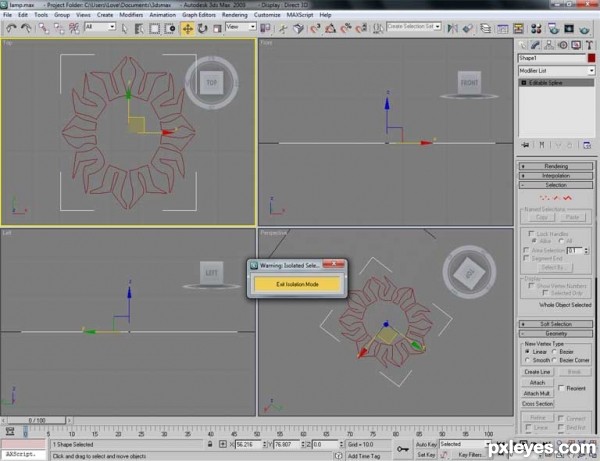Open the Modifier List dropdown

pos(556,71)
